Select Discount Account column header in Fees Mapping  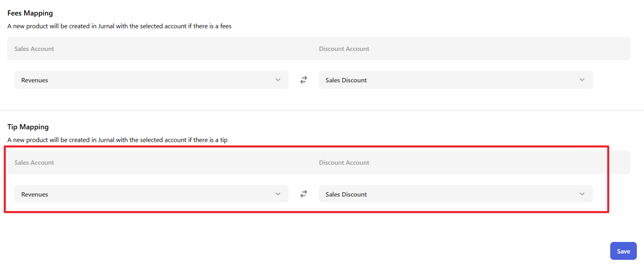(x=344, y=49)
